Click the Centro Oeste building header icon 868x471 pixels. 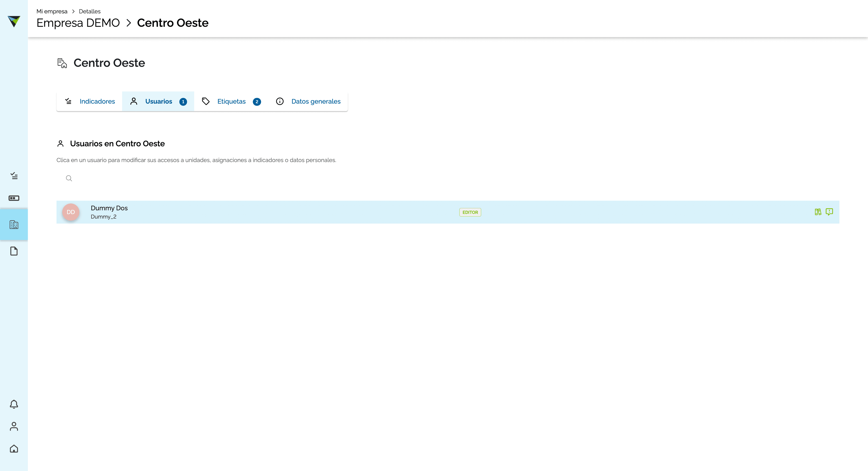click(62, 63)
